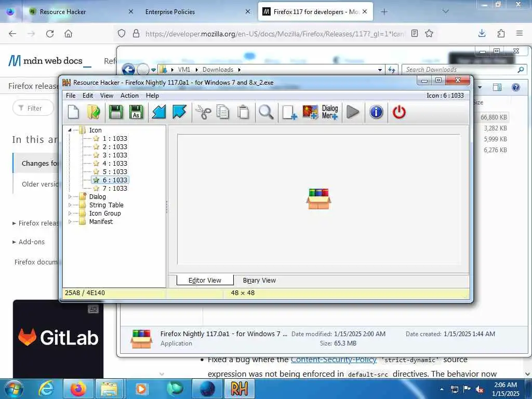The width and height of the screenshot is (532, 399).
Task: Open Explorer address bar history dropdown
Action: point(380,70)
